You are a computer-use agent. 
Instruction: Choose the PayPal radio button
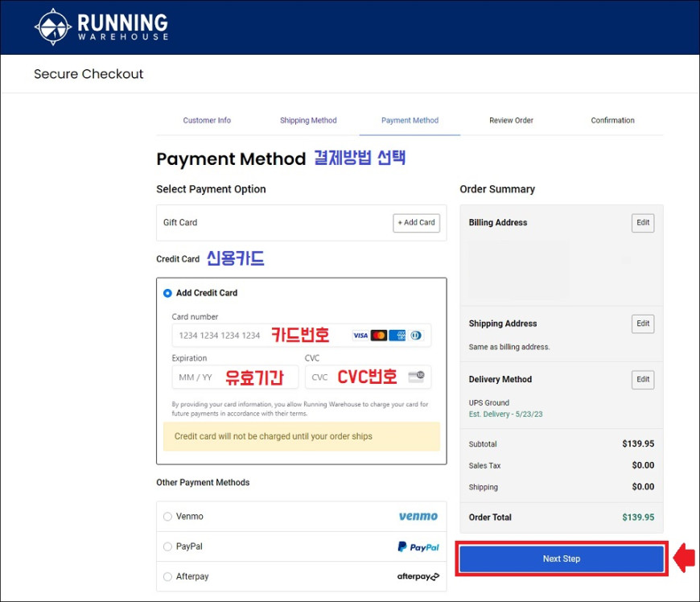[167, 546]
